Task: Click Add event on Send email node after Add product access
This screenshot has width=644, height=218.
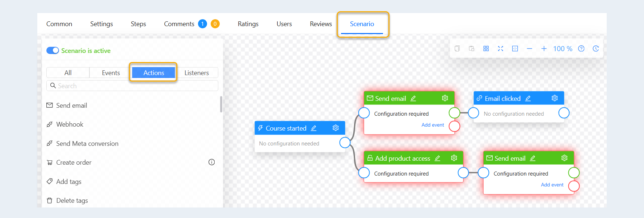Action: click(552, 185)
